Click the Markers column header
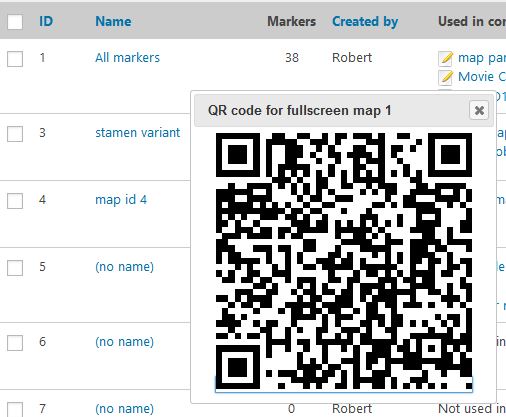This screenshot has width=506, height=417. 291,22
